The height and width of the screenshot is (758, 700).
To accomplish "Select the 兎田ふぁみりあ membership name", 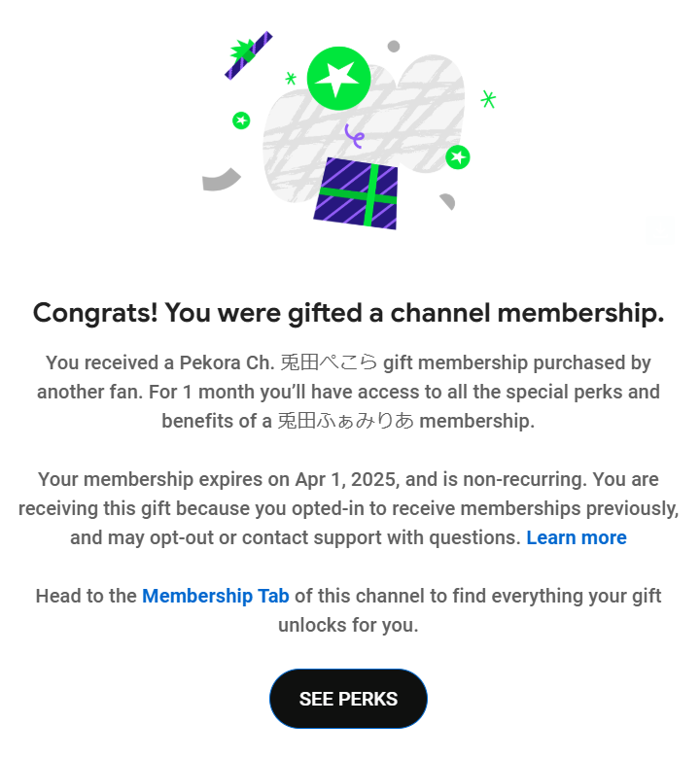I will [345, 421].
